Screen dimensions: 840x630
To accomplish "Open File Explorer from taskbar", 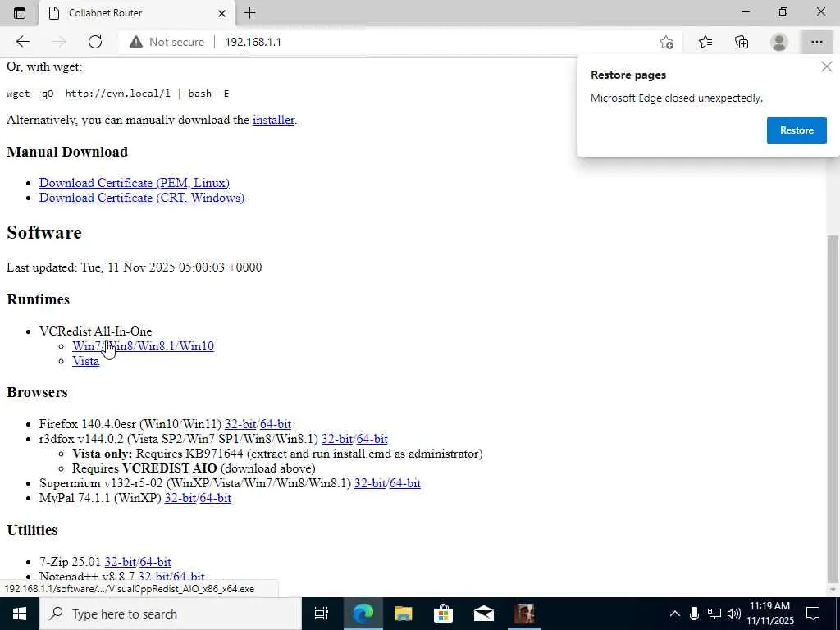I will (403, 614).
